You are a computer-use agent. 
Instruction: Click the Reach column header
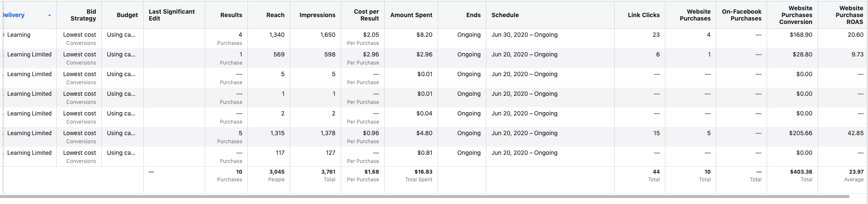(275, 15)
